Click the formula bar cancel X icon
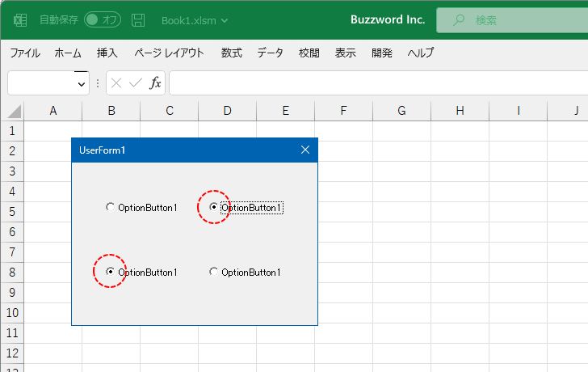This screenshot has height=372, width=588. point(116,82)
